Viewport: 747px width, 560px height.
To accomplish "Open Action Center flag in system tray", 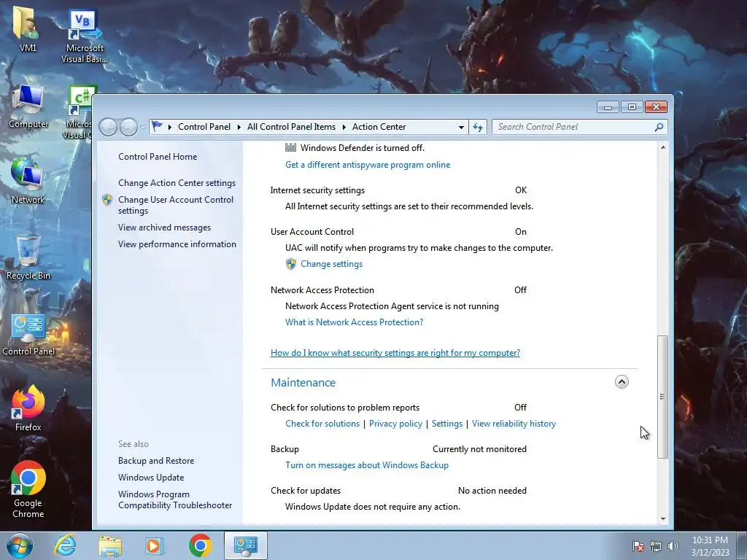I will click(x=638, y=546).
